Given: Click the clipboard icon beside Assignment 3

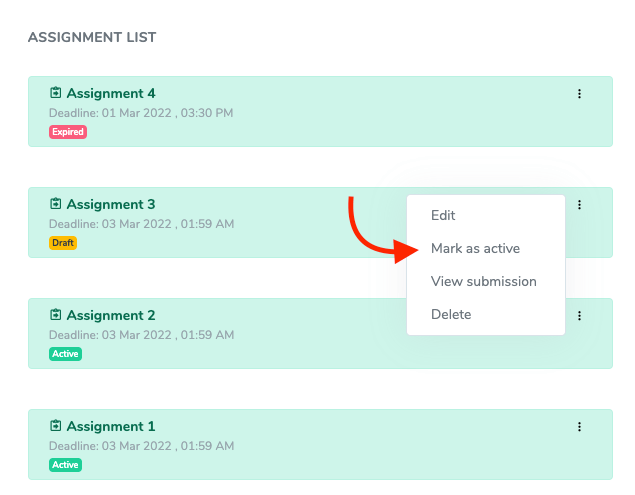Looking at the screenshot, I should pyautogui.click(x=56, y=205).
